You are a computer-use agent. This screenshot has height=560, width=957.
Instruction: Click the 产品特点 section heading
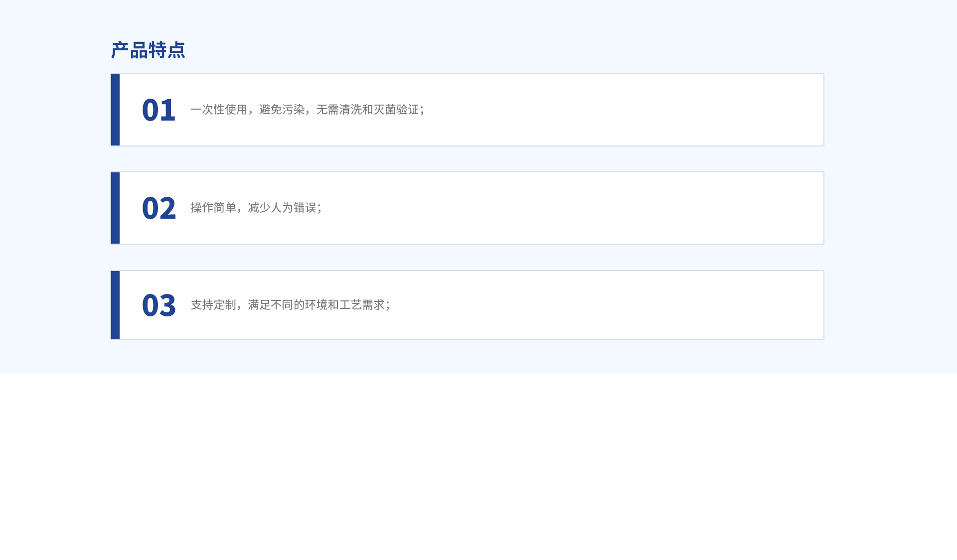click(x=148, y=50)
